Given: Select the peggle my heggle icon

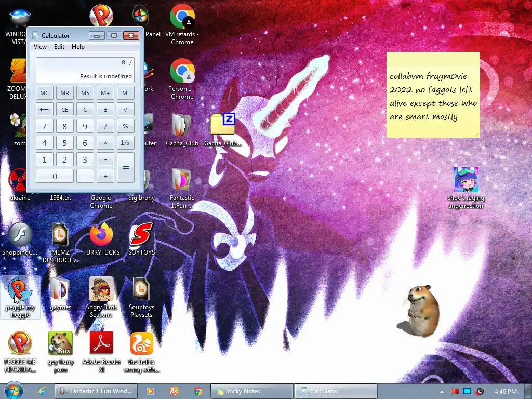Looking at the screenshot, I should tap(20, 298).
